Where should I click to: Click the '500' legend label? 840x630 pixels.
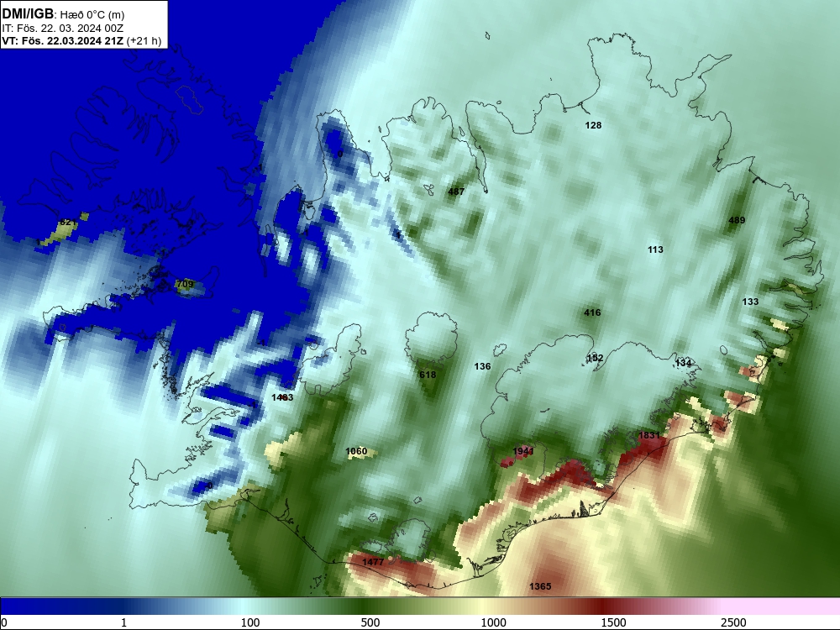coord(370,622)
